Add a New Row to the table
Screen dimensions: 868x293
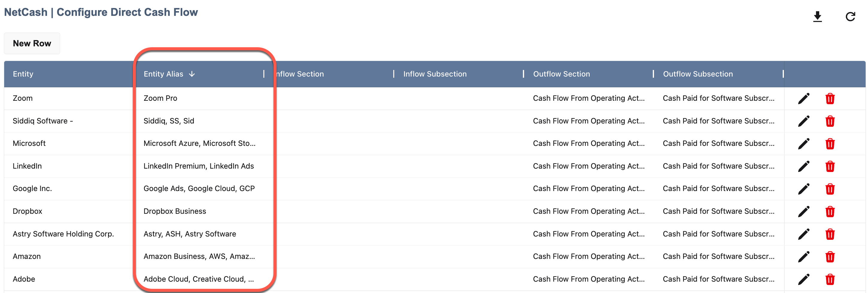point(32,43)
